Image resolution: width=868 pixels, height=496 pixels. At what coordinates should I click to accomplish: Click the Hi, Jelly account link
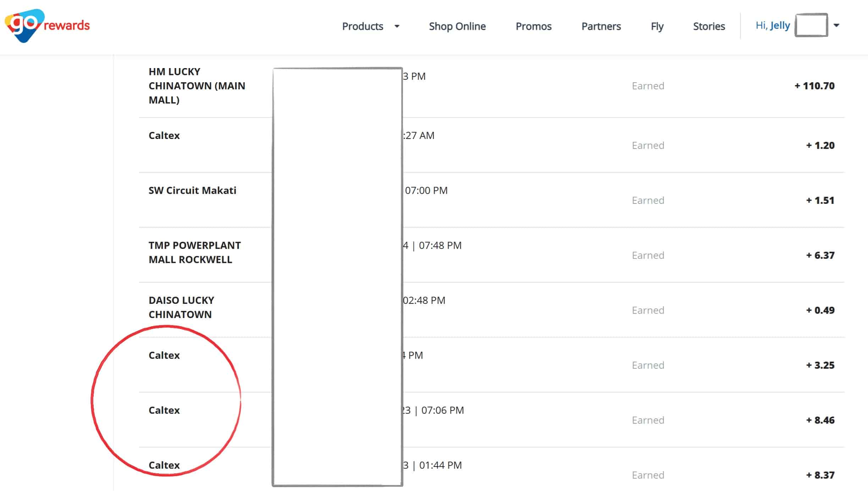pyautogui.click(x=773, y=26)
